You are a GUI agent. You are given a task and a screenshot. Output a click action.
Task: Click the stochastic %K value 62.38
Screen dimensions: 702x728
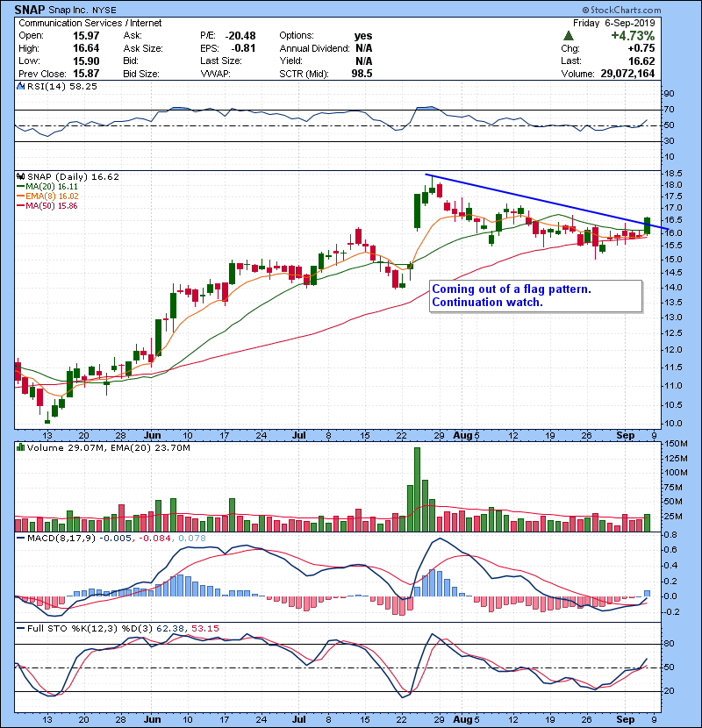169,629
